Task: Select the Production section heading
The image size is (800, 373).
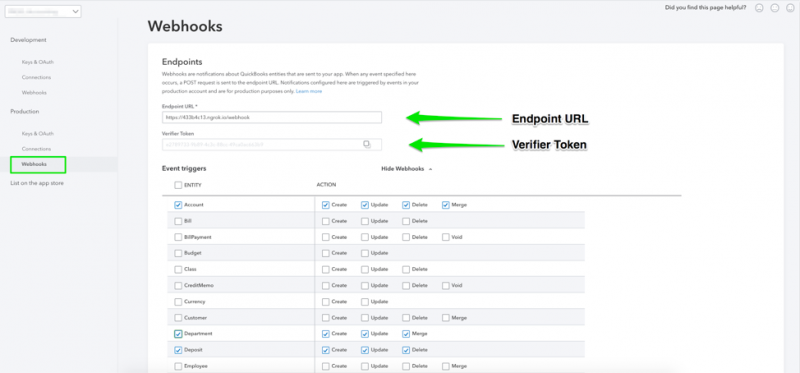Action: point(24,111)
